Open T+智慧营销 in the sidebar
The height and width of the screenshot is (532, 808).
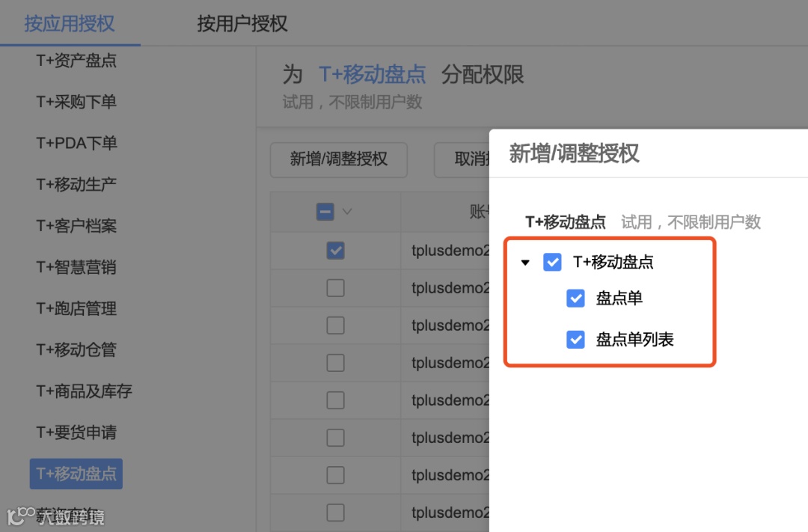[x=76, y=266]
